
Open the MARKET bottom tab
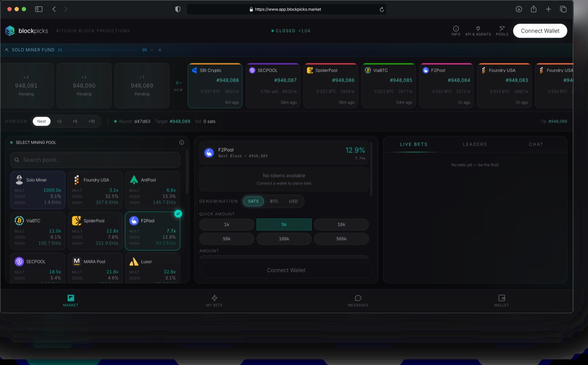point(71,301)
